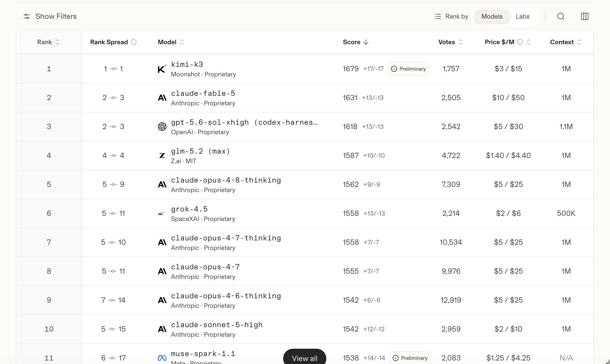Click the 1.1M context value

(x=566, y=127)
